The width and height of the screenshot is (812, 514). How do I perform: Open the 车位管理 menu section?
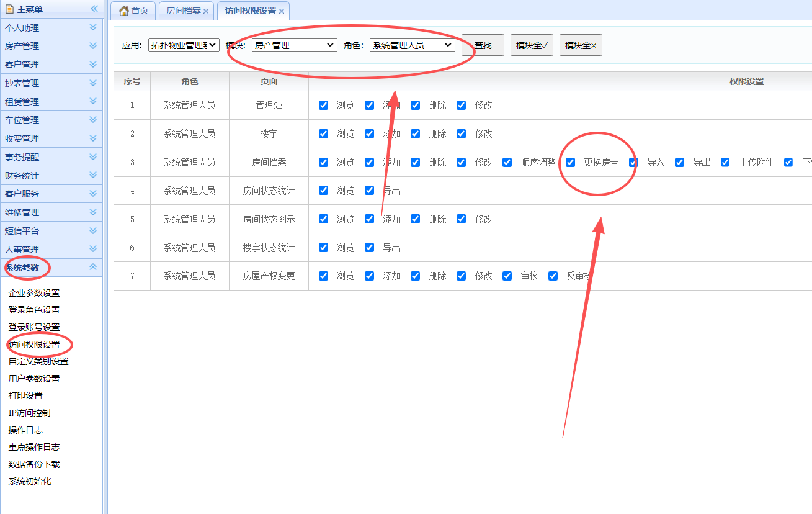click(51, 120)
